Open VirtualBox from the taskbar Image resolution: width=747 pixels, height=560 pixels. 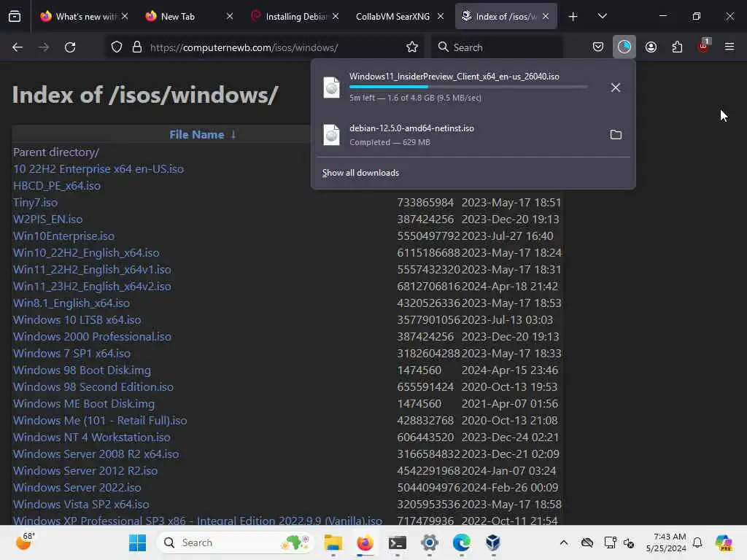(493, 542)
